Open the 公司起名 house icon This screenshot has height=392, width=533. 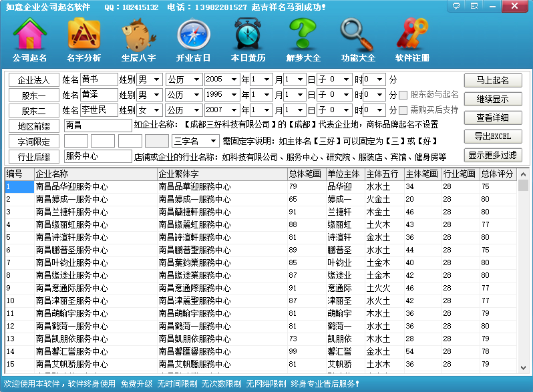click(29, 39)
